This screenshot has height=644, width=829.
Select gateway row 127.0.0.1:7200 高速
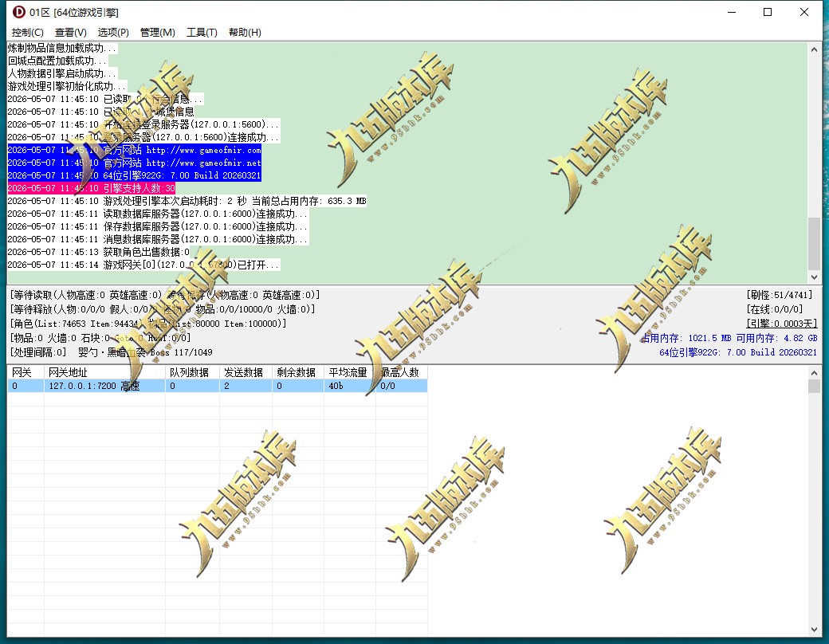click(x=218, y=386)
